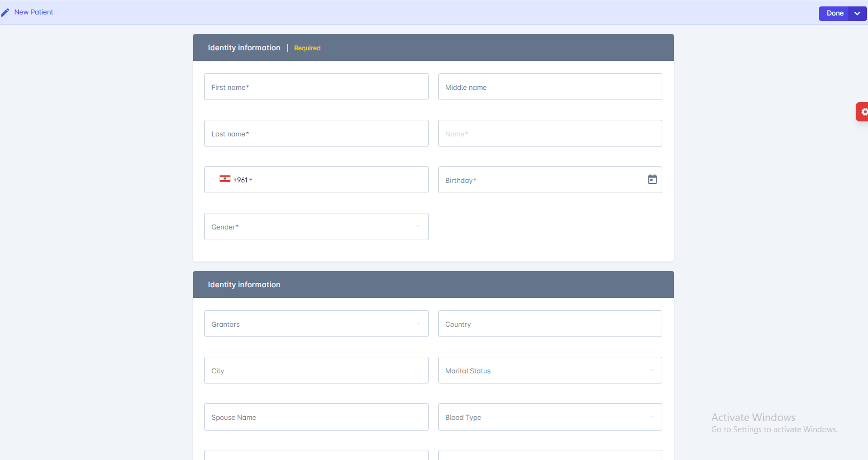Open the Blood Type dropdown
Viewport: 868px width, 460px height.
(550, 417)
